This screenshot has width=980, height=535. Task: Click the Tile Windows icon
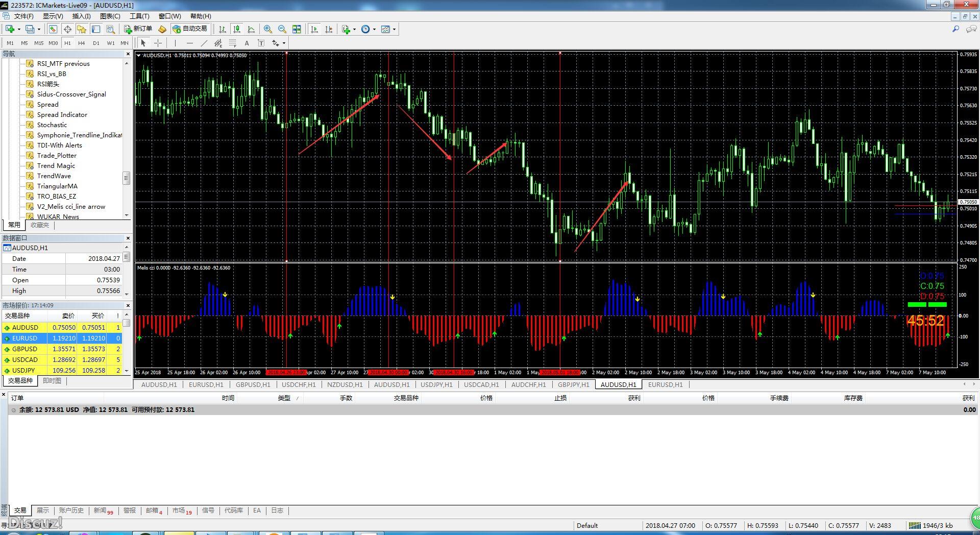[x=297, y=29]
